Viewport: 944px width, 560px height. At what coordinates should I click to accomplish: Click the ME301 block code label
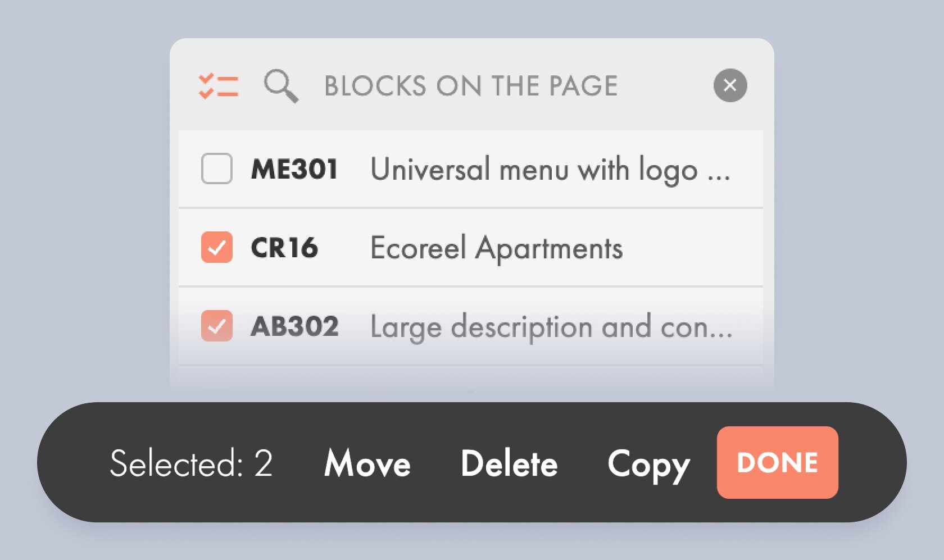pyautogui.click(x=294, y=169)
